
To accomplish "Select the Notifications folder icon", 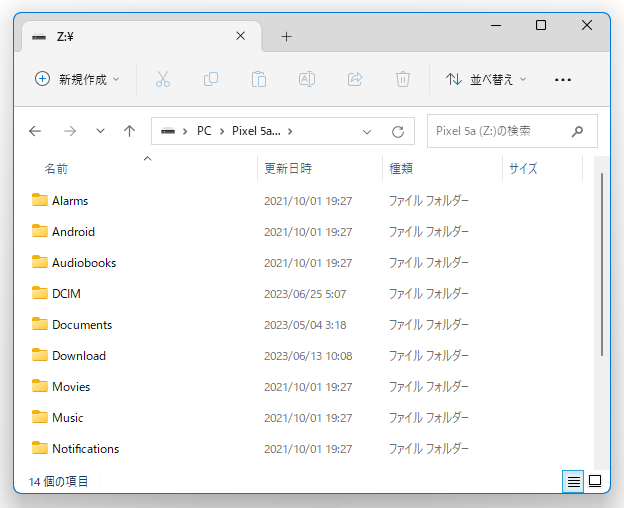I will [40, 448].
